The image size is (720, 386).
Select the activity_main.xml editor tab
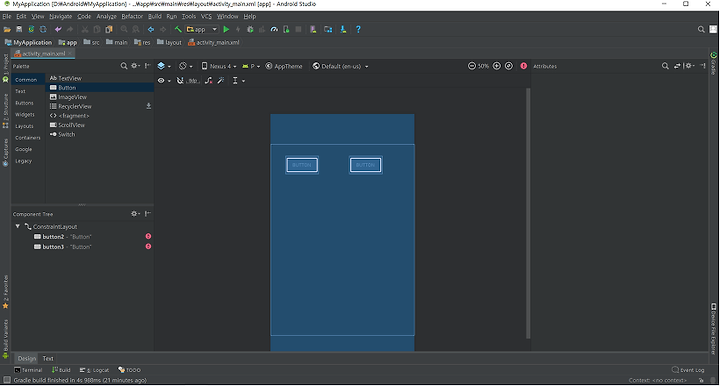44,54
